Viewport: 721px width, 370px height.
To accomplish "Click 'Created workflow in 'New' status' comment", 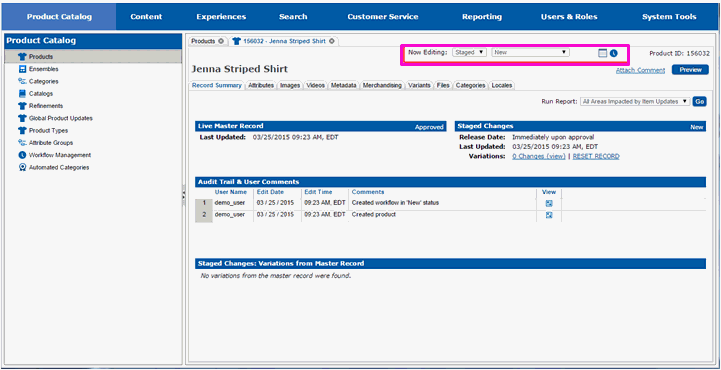I will pos(395,203).
